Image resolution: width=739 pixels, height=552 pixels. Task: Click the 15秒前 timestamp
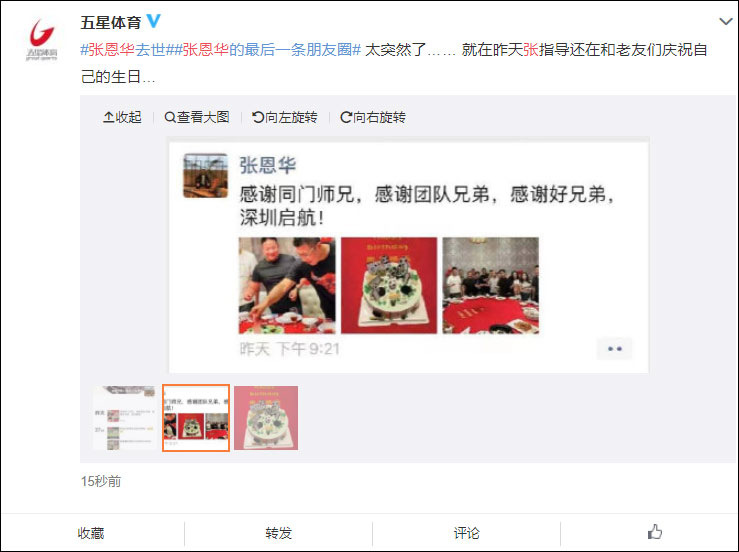(x=101, y=481)
